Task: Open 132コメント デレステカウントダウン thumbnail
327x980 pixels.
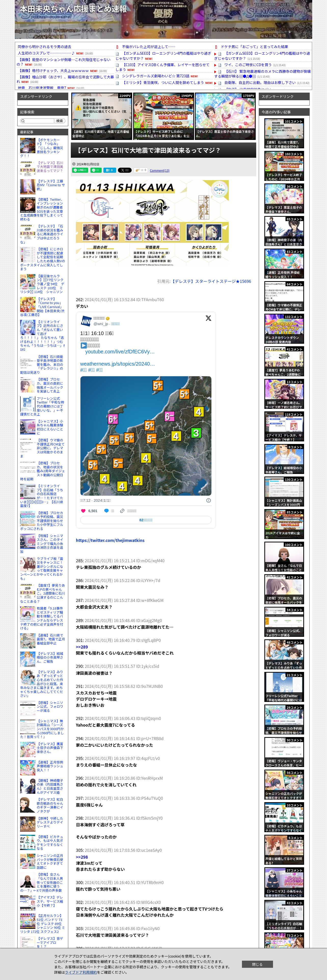Action: 284,329
